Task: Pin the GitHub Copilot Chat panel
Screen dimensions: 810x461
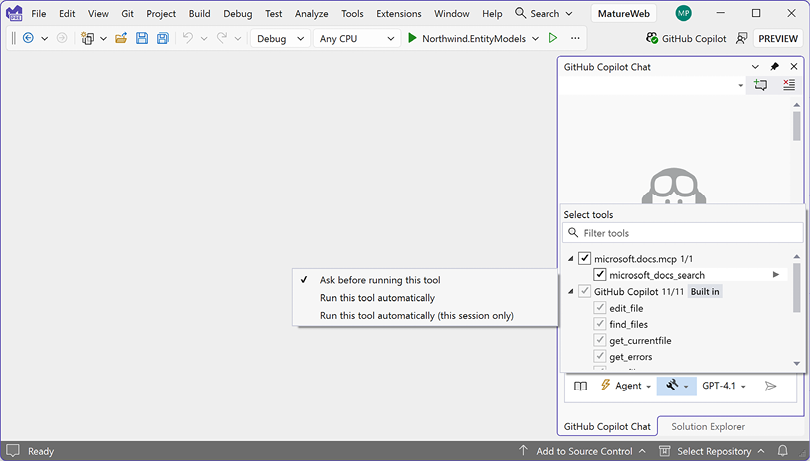Action: pos(774,67)
